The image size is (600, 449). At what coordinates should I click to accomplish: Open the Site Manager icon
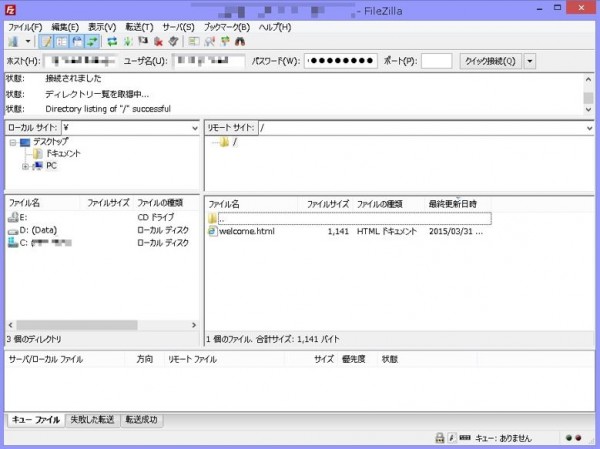pos(13,41)
